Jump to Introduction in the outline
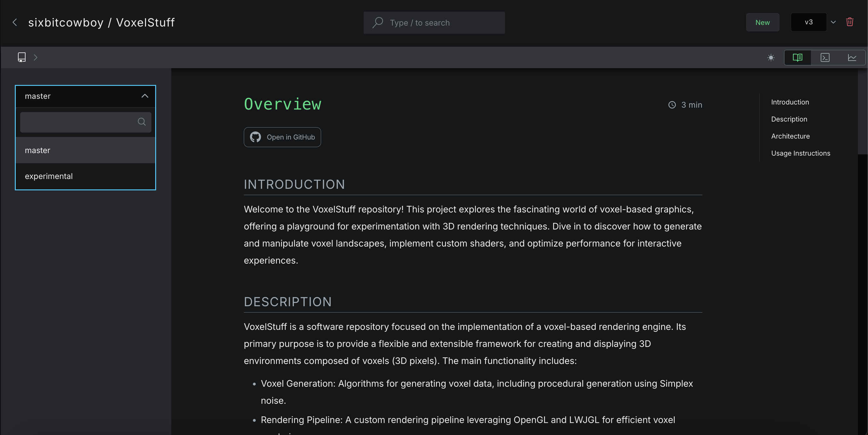868x435 pixels. 790,102
